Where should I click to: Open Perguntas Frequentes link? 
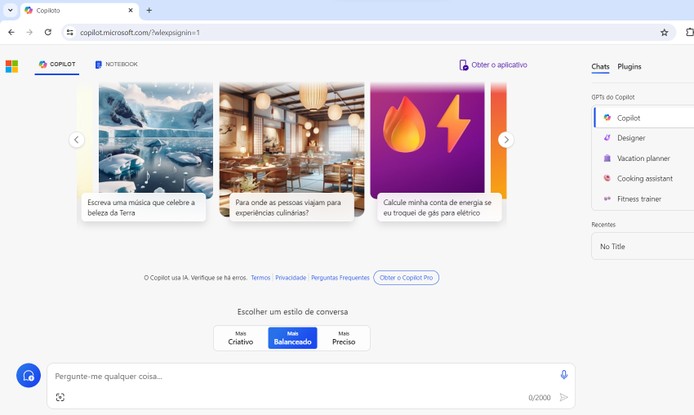point(340,278)
